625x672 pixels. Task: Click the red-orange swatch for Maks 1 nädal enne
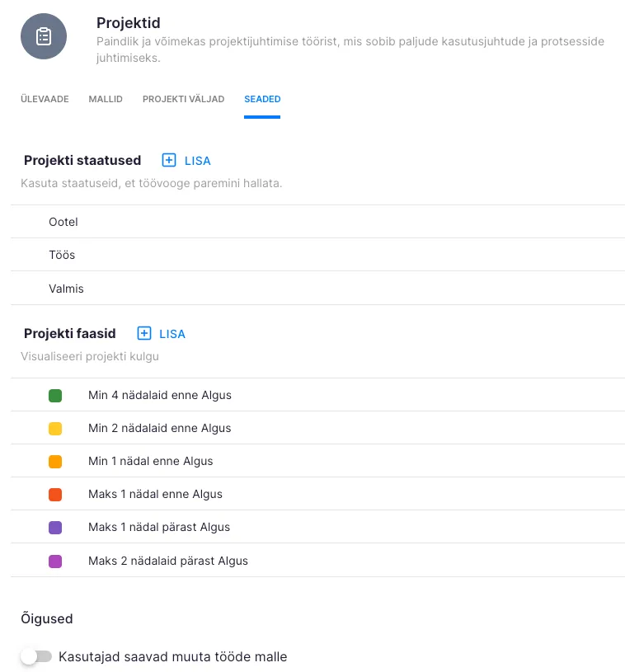(x=55, y=495)
